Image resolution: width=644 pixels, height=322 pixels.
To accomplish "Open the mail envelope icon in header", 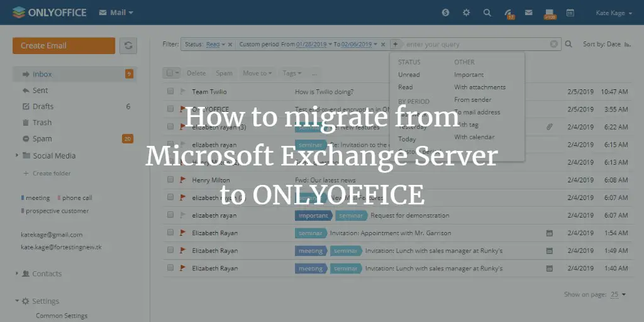I will point(528,13).
